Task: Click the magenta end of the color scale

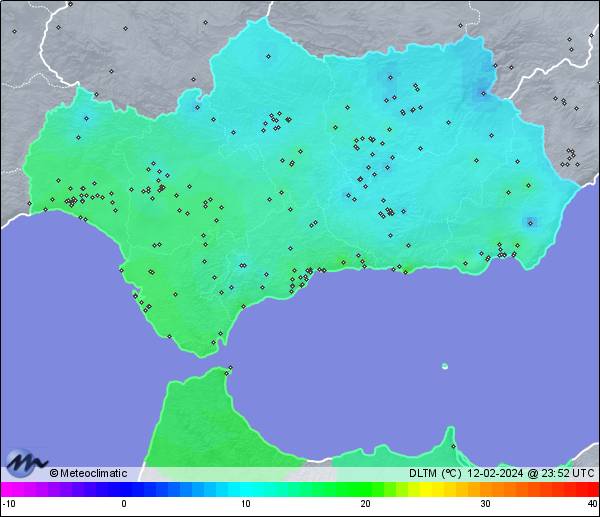Action: (x=8, y=489)
